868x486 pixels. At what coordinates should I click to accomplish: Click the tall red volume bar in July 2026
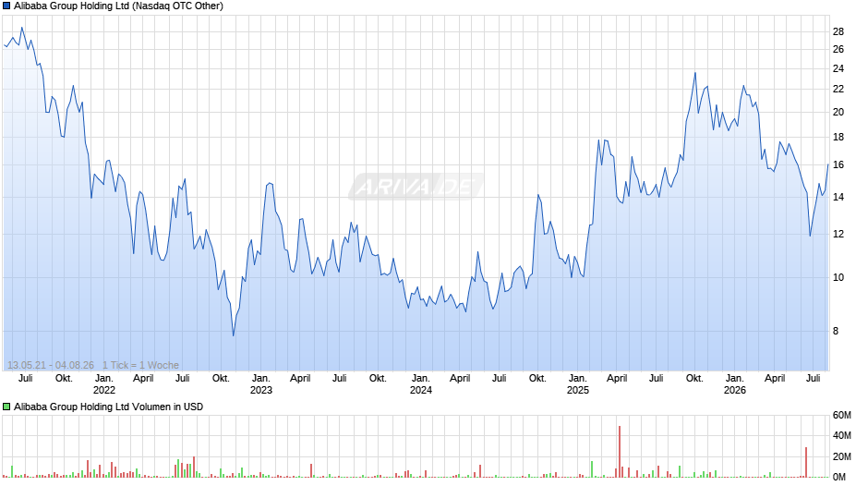pos(806,462)
